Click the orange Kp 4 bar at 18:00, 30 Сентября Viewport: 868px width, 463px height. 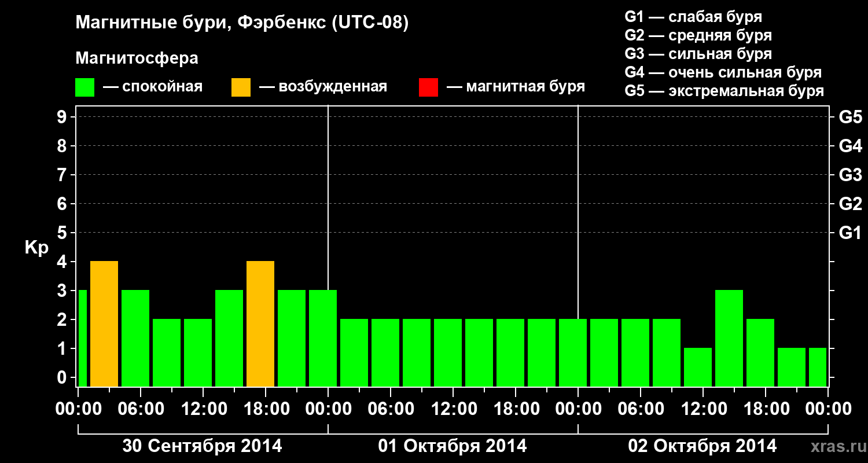260,324
